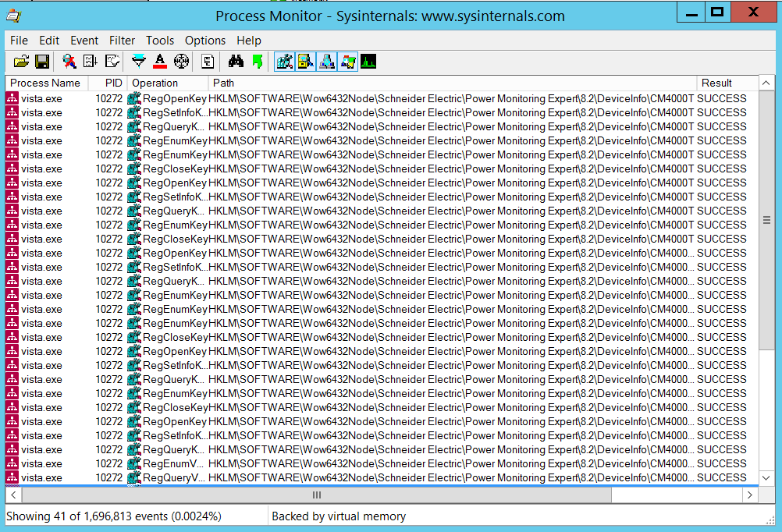Viewport: 782px width, 532px height.
Task: Open the Help menu
Action: pyautogui.click(x=248, y=41)
